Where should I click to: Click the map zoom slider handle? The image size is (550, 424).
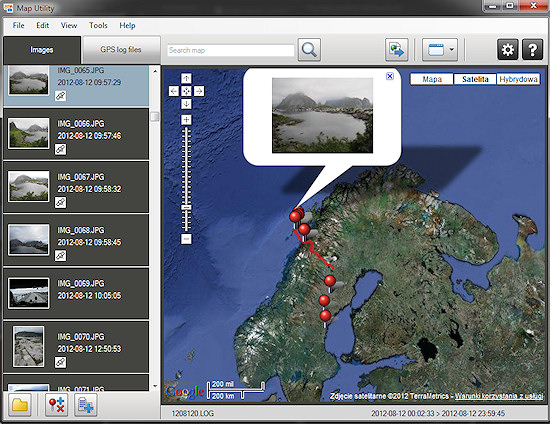186,208
